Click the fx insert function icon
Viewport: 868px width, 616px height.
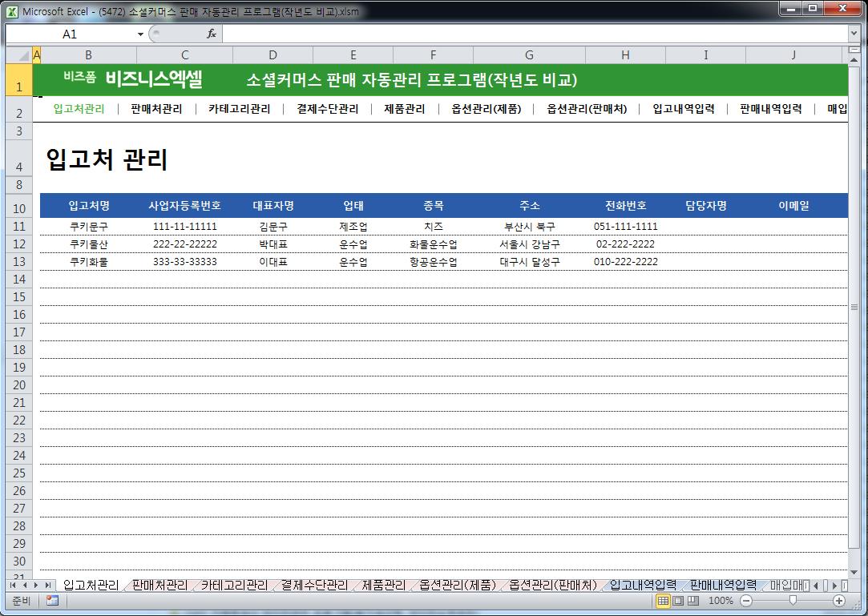[x=212, y=34]
